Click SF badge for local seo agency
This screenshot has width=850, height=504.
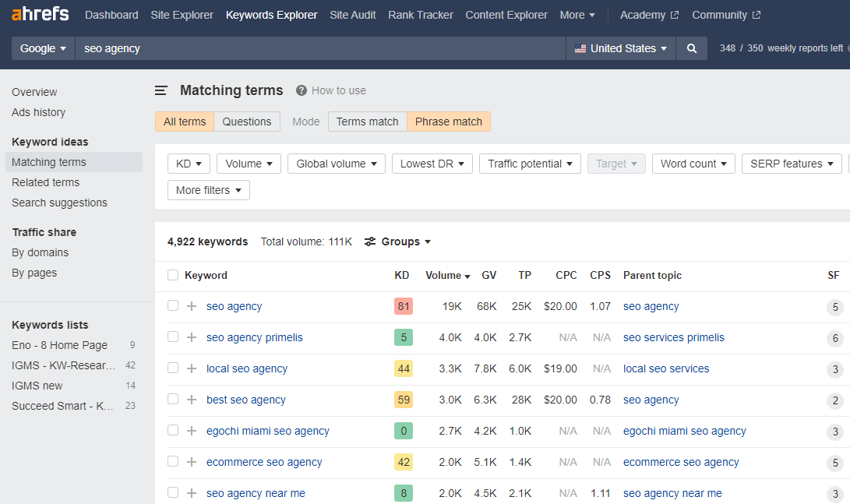[835, 369]
